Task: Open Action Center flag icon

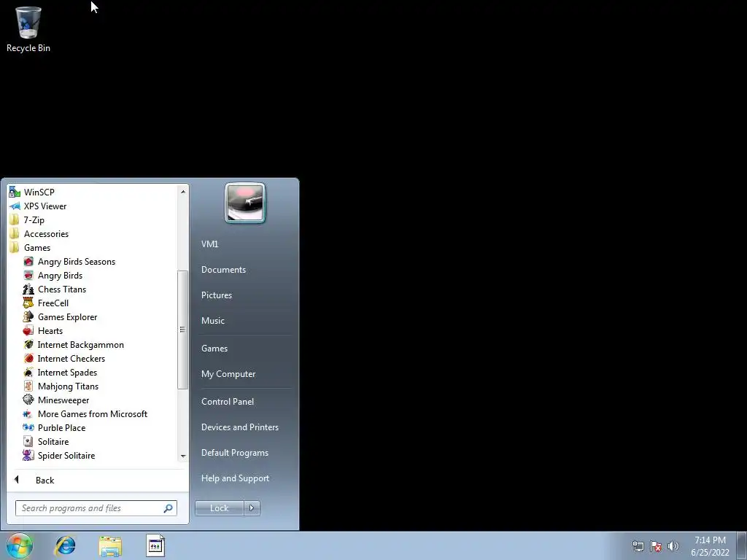Action: click(x=656, y=546)
